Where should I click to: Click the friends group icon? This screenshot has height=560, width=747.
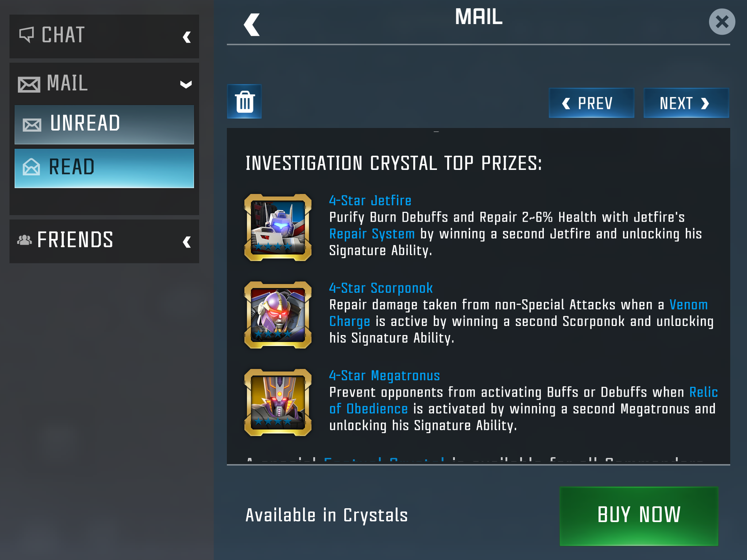pos(24,240)
